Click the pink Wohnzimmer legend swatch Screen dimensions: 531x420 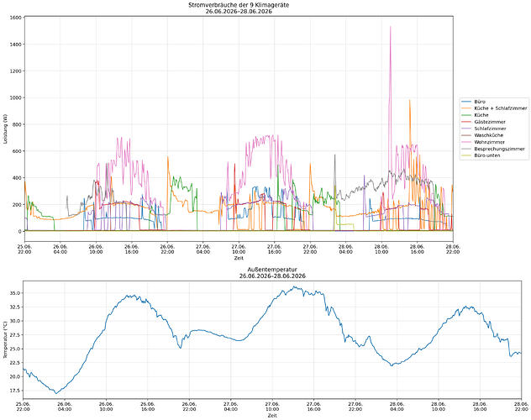point(466,142)
